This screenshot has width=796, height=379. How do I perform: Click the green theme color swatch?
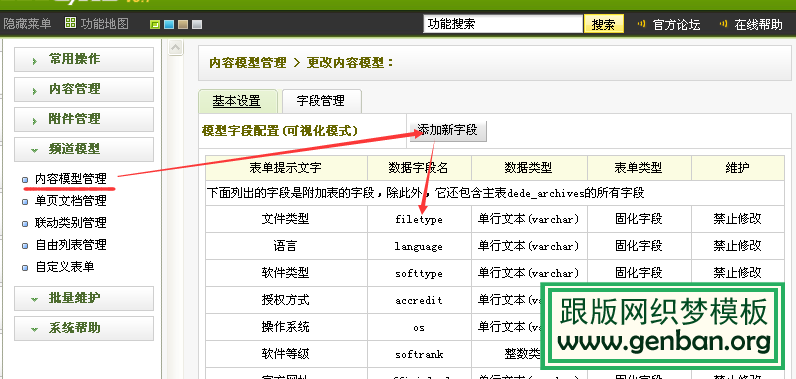(x=155, y=24)
